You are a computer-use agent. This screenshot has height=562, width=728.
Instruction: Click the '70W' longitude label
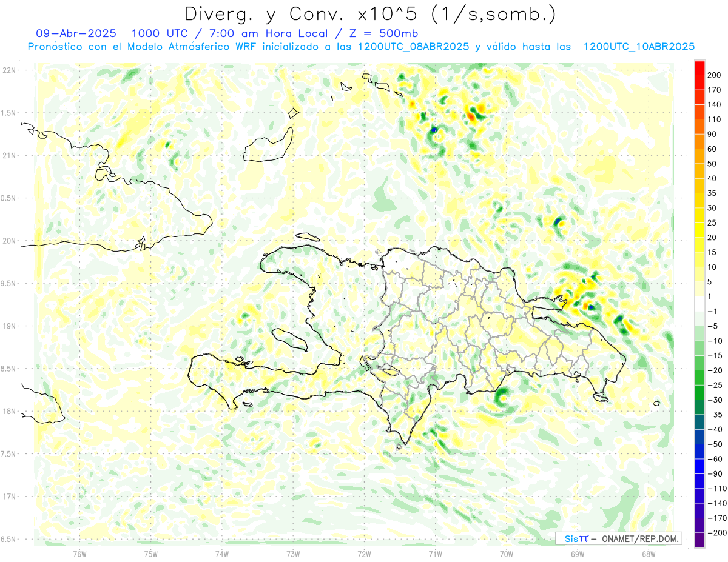tap(507, 553)
